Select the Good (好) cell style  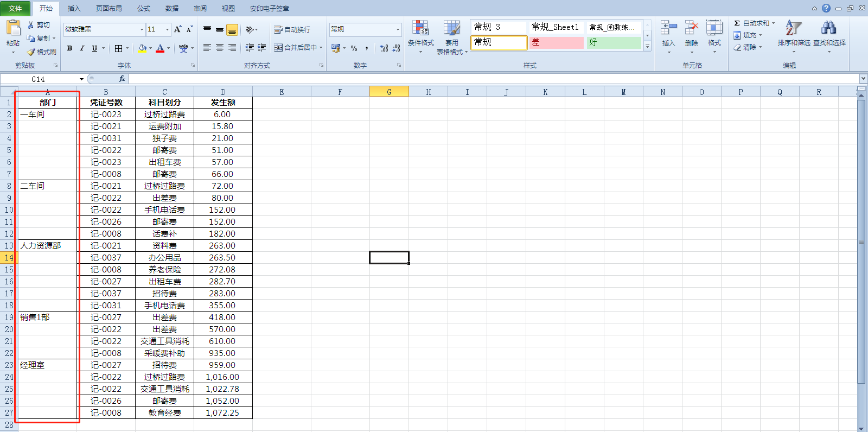(x=614, y=42)
